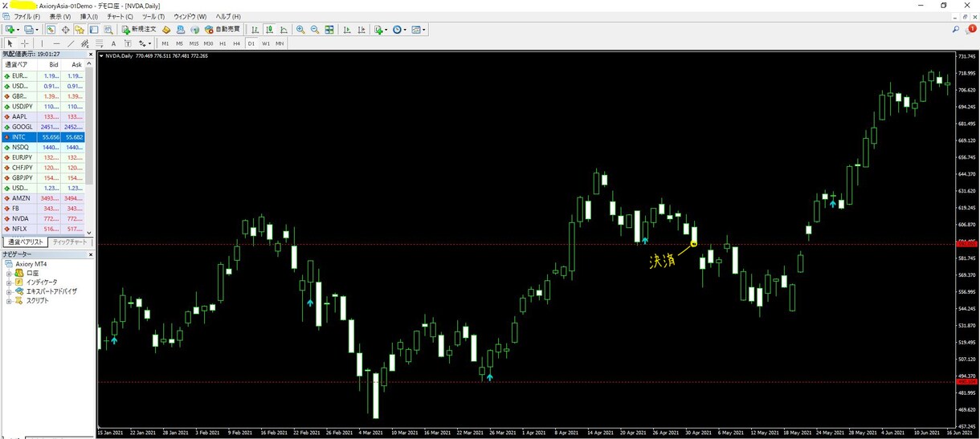Zoom in on the chart

[x=300, y=30]
